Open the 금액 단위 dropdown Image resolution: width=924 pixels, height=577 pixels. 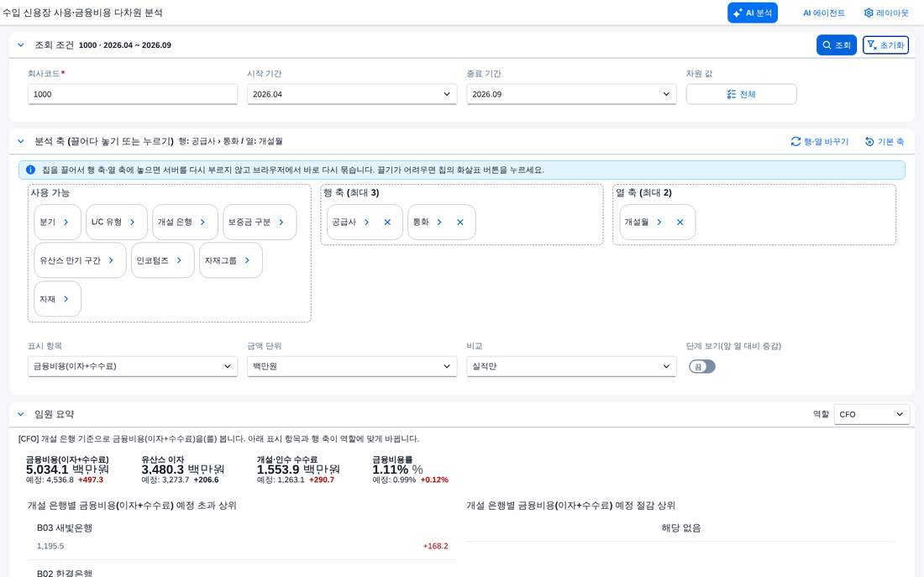[x=352, y=366]
